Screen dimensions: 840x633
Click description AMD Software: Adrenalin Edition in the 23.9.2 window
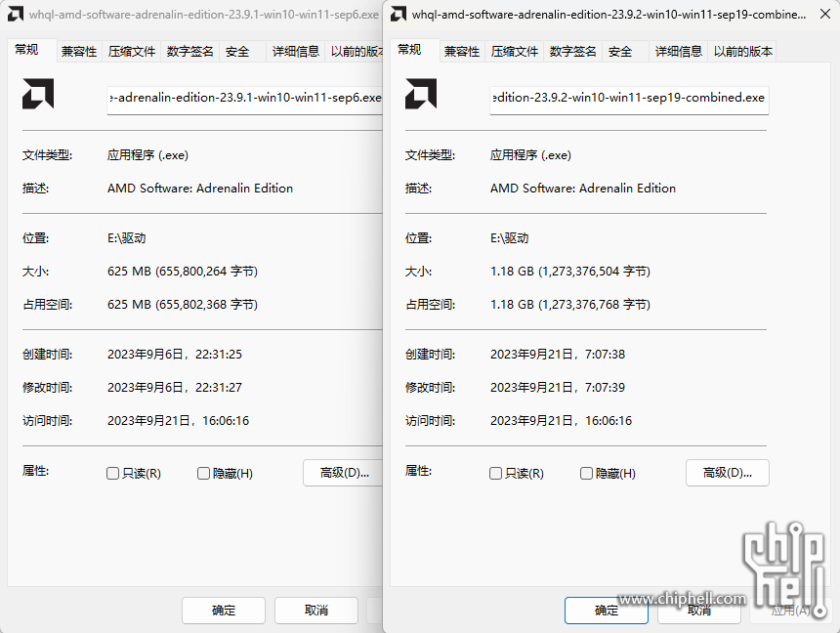tap(583, 189)
